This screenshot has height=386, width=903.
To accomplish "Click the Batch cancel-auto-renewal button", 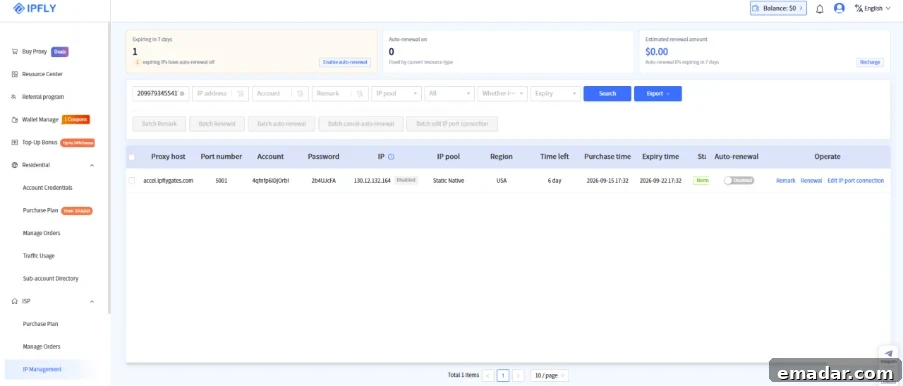I will [361, 124].
